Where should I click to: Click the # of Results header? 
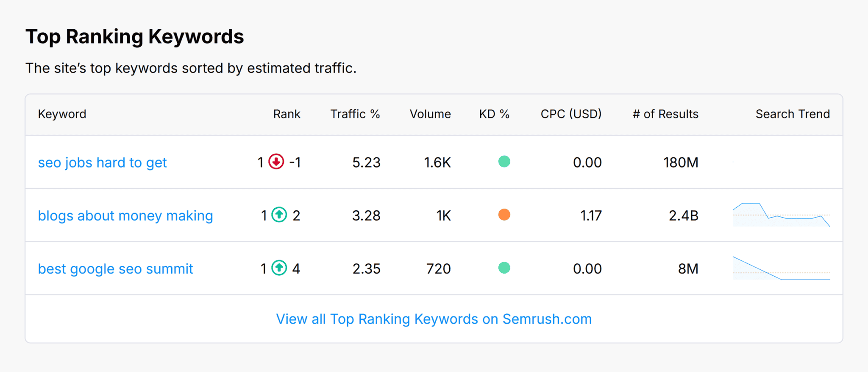click(665, 114)
